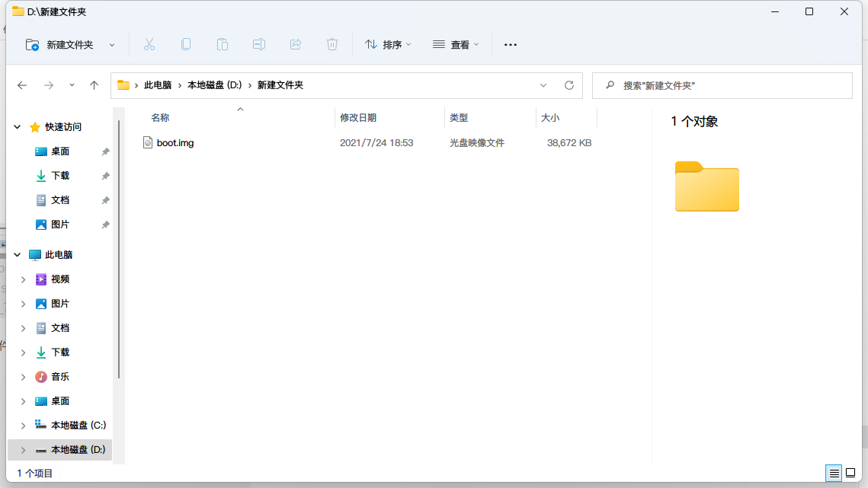Select the boot.img file

pos(175,143)
